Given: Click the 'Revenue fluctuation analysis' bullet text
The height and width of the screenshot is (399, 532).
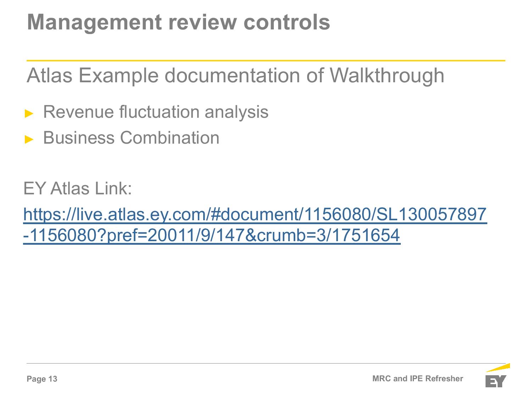Looking at the screenshot, I should (x=156, y=112).
